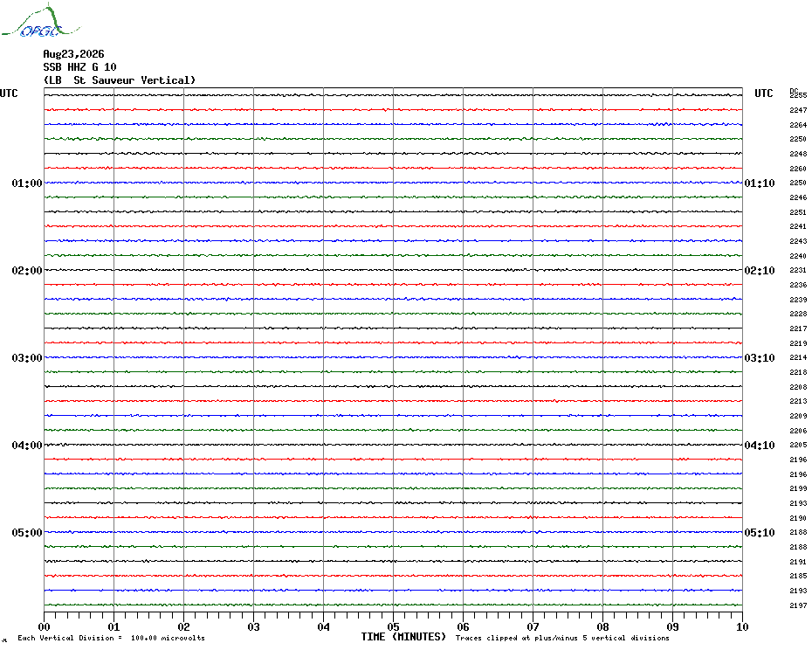Click the DC value 2239
Viewport: 812px width, 650px height.
[798, 300]
